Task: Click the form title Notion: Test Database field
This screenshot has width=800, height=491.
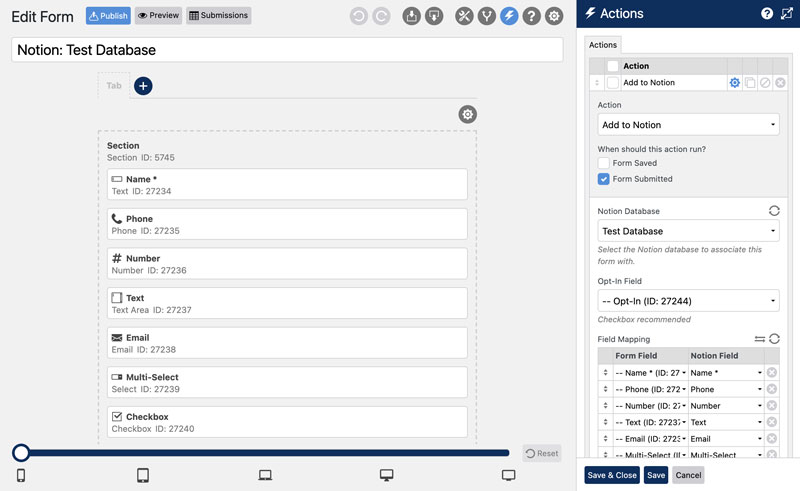Action: coord(287,50)
